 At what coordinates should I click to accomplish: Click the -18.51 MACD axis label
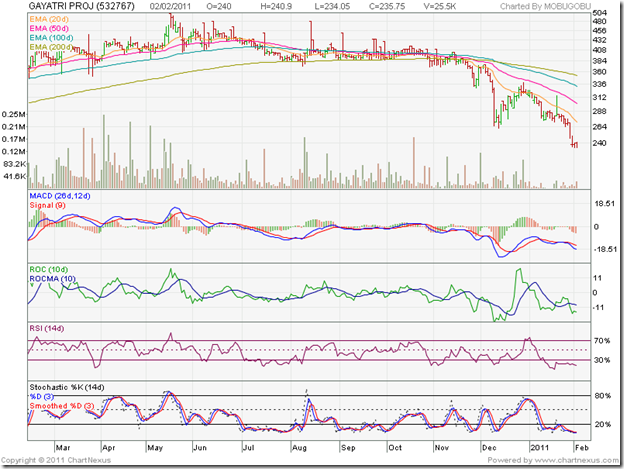click(x=605, y=249)
